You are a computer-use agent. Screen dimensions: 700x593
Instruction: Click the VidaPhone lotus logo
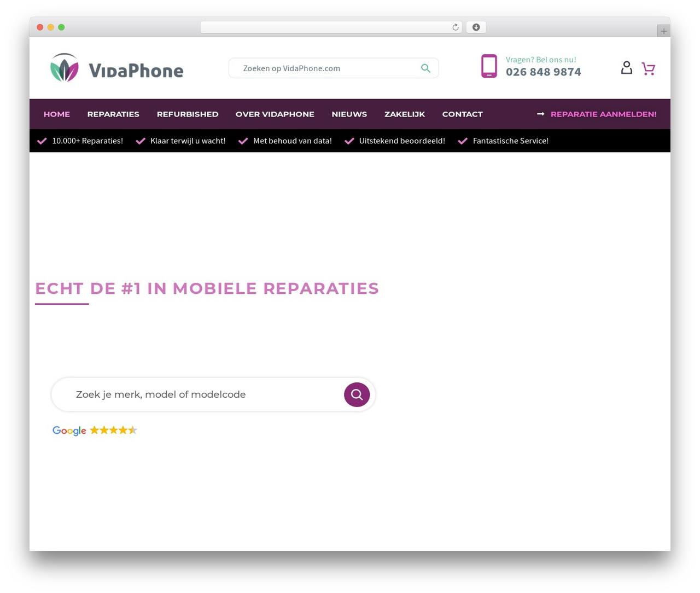tap(65, 68)
